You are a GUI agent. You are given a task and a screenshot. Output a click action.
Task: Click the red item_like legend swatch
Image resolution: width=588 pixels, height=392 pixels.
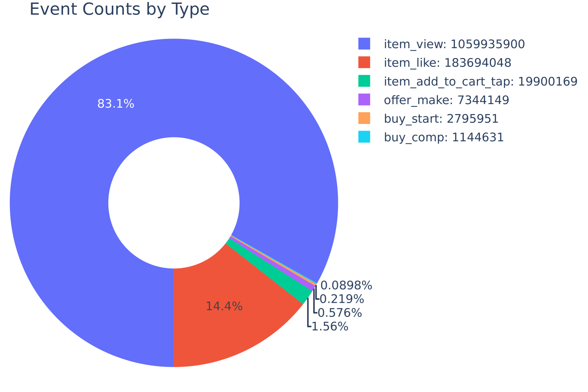[364, 63]
